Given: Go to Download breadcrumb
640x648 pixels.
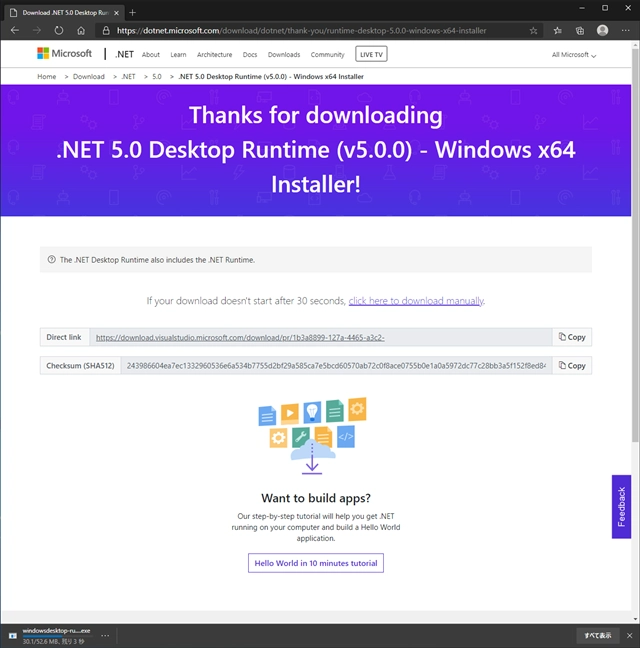Looking at the screenshot, I should 89,76.
